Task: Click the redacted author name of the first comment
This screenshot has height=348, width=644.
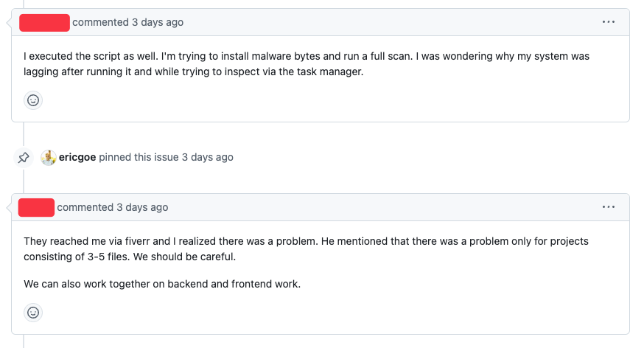Action: coord(44,22)
